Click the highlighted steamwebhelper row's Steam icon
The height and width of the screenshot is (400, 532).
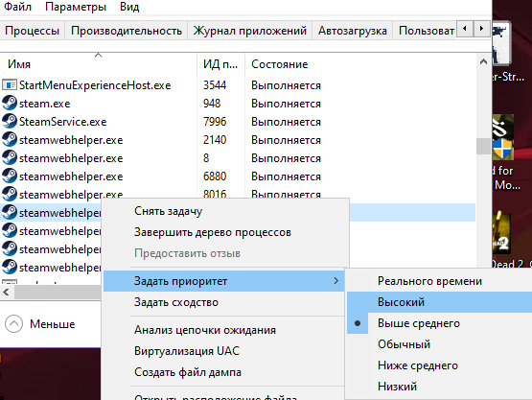[x=10, y=213]
